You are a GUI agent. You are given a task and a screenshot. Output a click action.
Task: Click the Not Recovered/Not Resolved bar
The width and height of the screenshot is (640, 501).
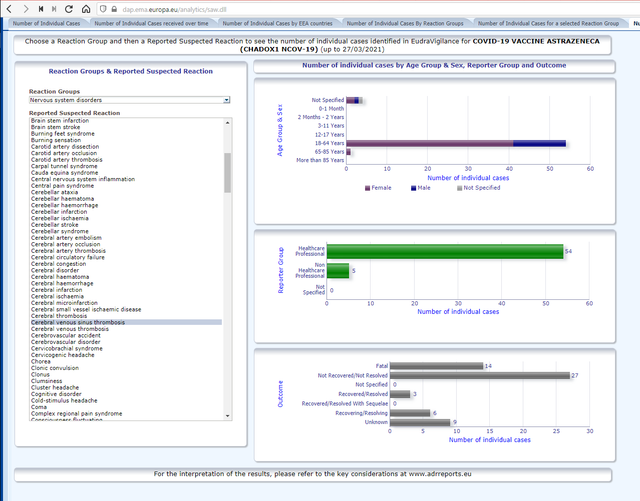(x=480, y=375)
